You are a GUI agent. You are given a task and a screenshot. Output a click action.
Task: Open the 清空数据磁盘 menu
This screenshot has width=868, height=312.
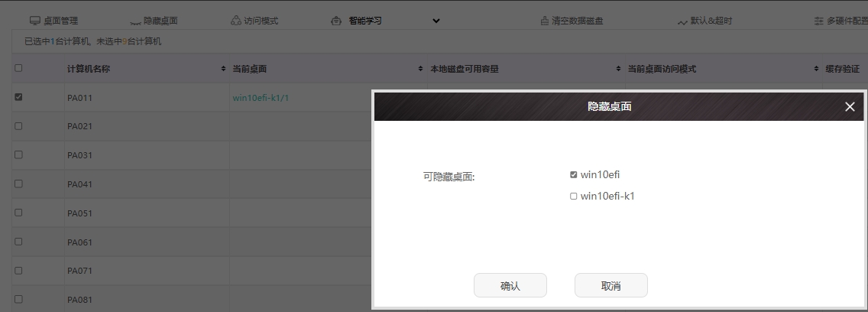(578, 21)
